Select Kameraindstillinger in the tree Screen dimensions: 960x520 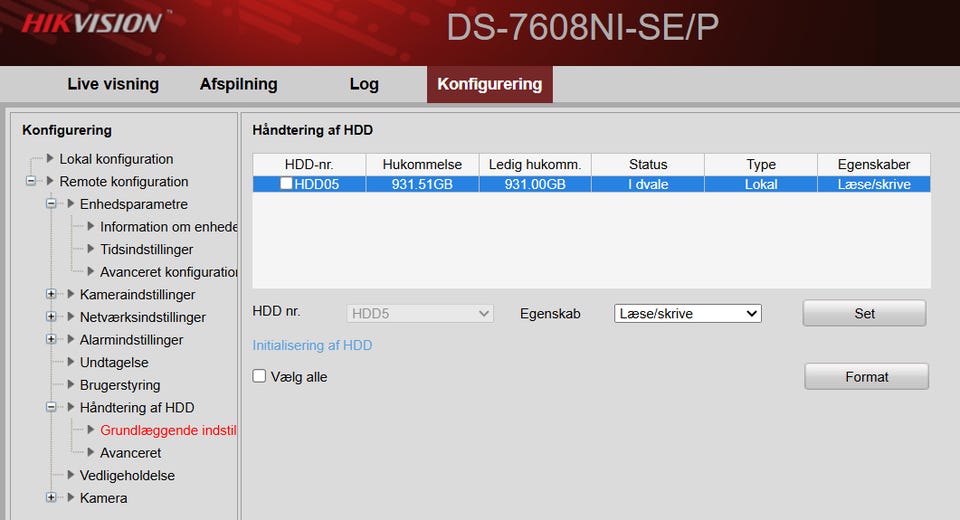click(137, 295)
